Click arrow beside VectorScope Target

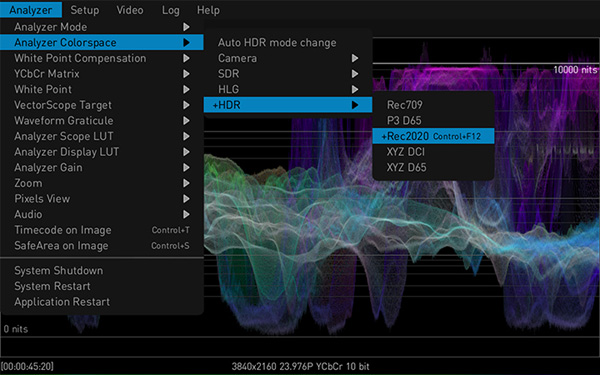point(186,105)
